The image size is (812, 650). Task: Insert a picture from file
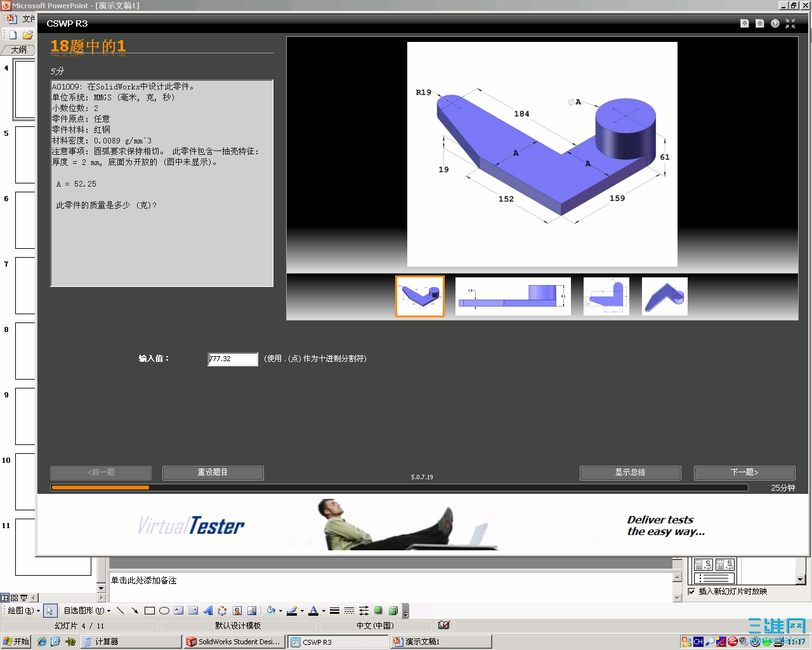point(252,611)
